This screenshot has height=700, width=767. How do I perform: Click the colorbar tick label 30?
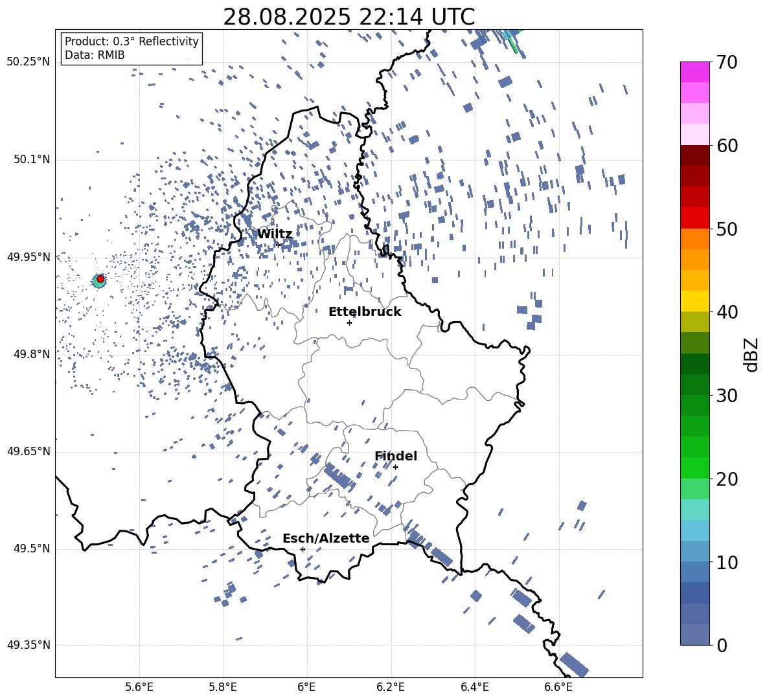pos(727,396)
